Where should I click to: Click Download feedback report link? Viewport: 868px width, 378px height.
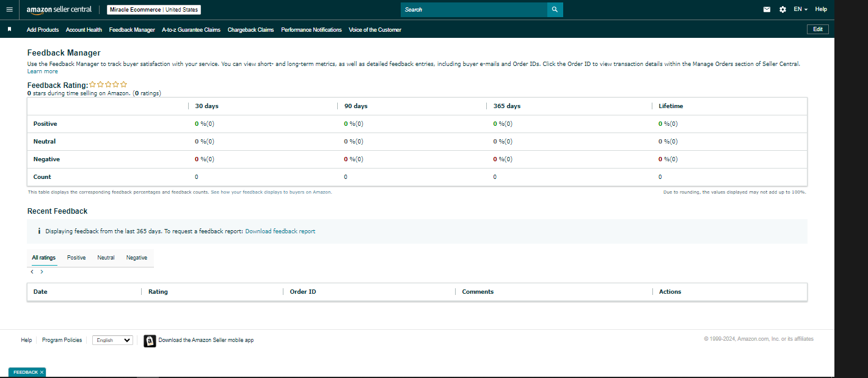(x=280, y=231)
